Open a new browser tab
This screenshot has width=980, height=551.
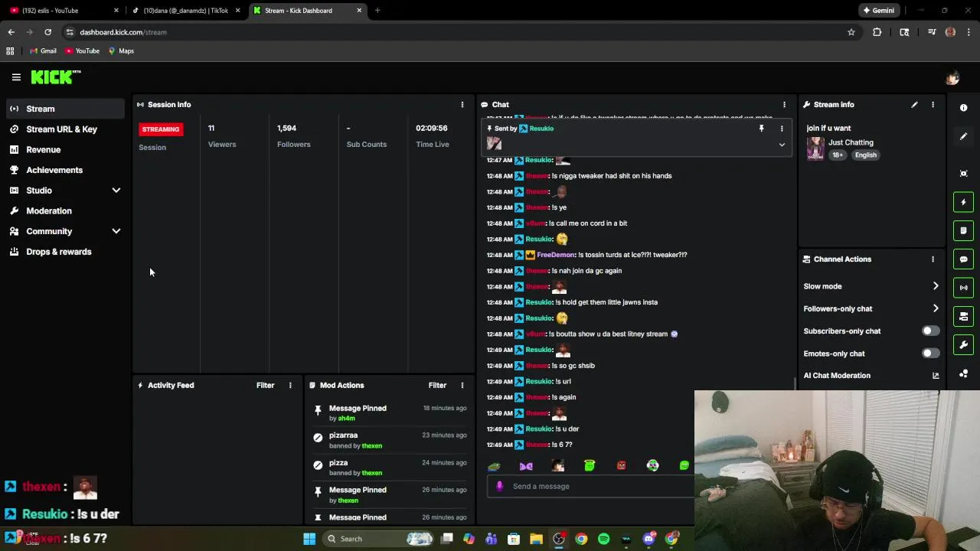click(377, 11)
